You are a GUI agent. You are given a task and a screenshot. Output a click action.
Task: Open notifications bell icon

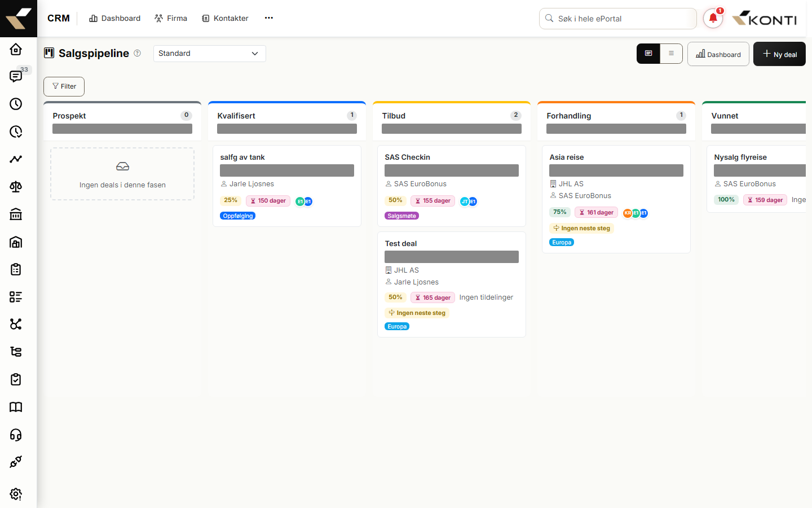713,19
